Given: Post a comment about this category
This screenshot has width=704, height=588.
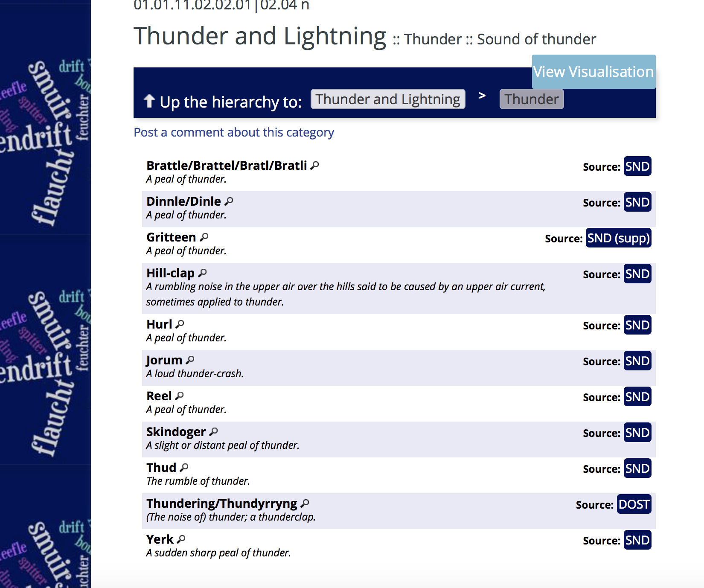Looking at the screenshot, I should tap(233, 132).
